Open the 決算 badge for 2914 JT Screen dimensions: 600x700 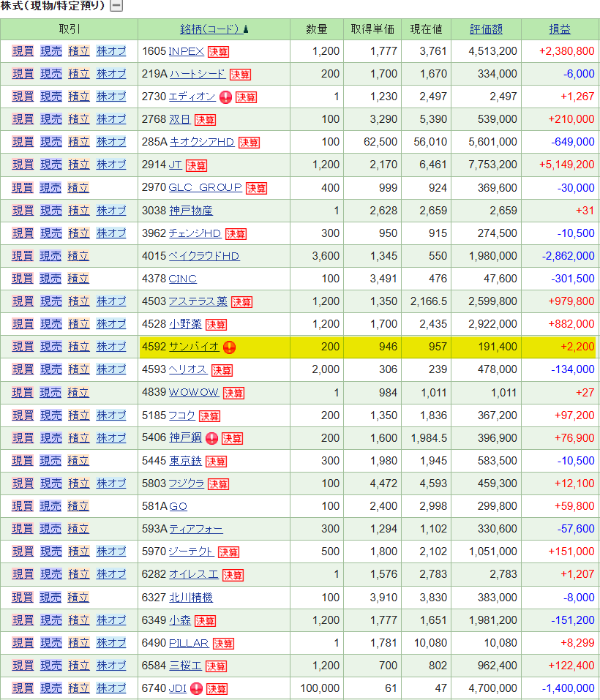(196, 165)
